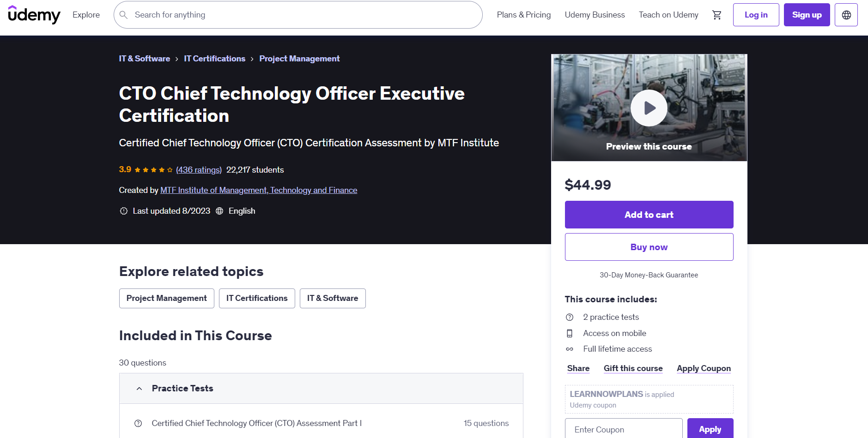This screenshot has height=438, width=868.
Task: Click '2 practice tests' text
Action: 611,317
